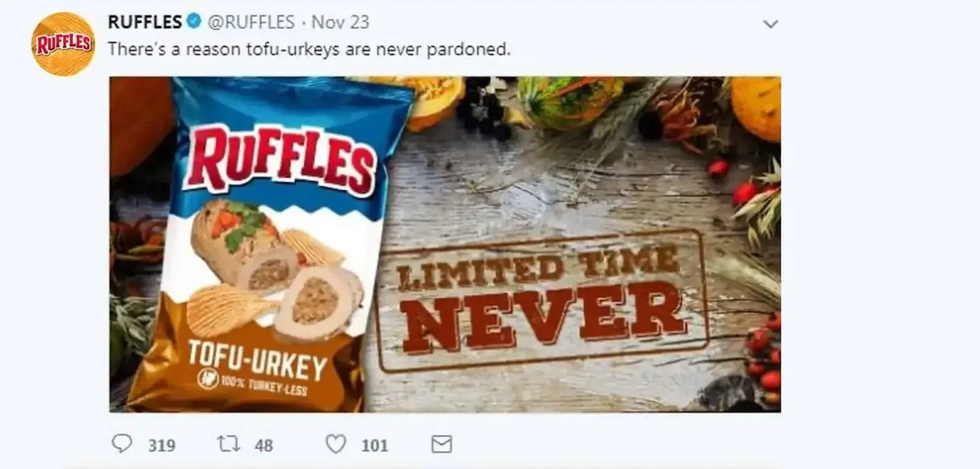Expand the tweet options chevron

771,25
